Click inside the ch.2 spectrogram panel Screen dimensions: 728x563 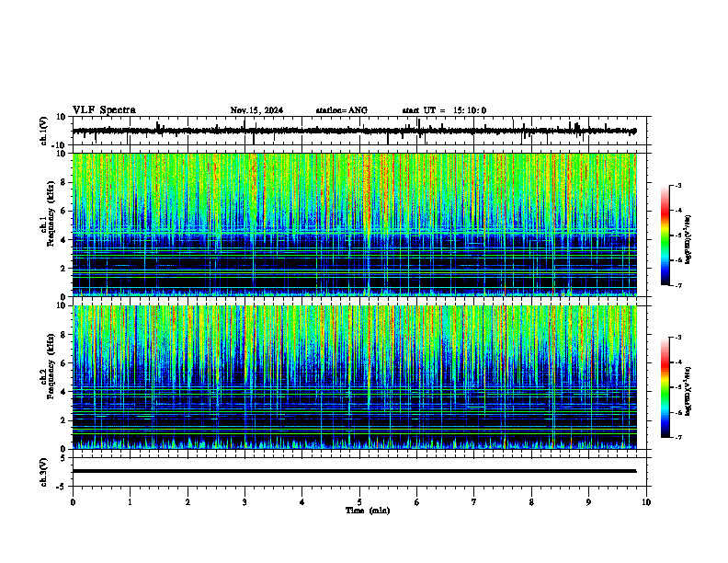(x=354, y=377)
